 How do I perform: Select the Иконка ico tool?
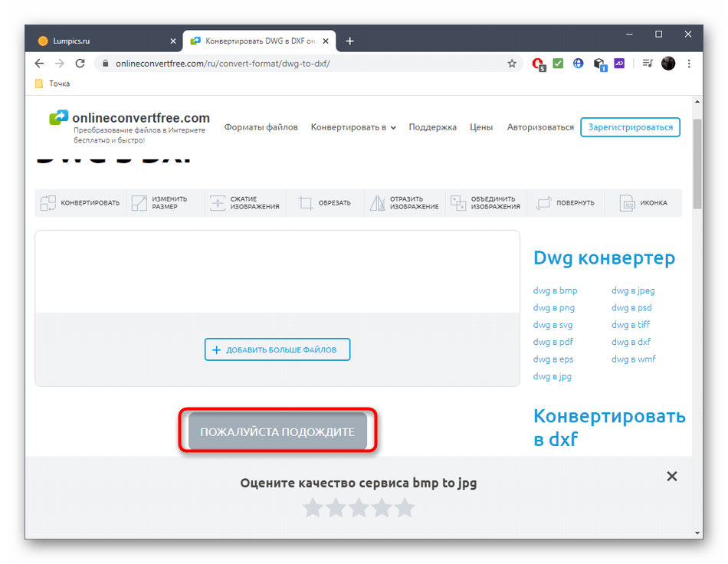pyautogui.click(x=643, y=203)
